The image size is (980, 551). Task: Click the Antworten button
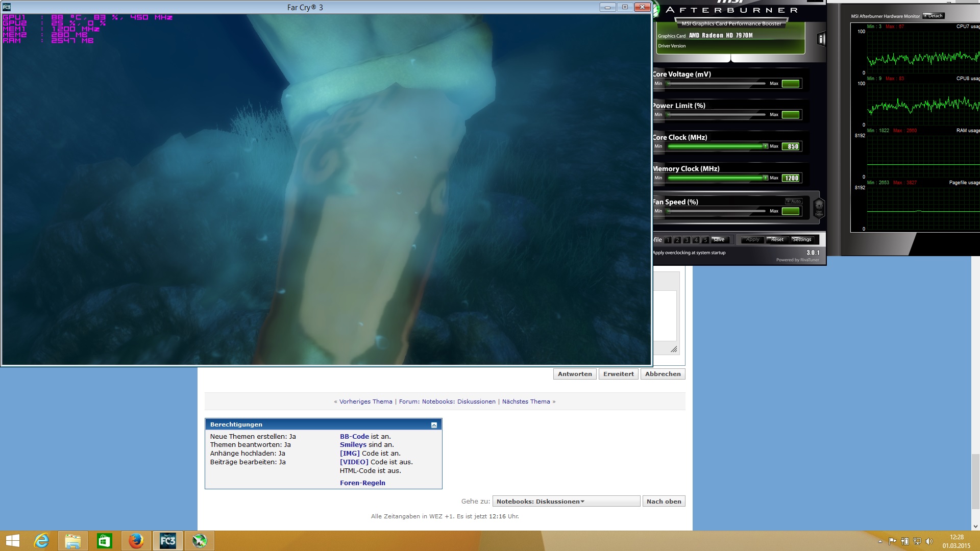pos(575,374)
